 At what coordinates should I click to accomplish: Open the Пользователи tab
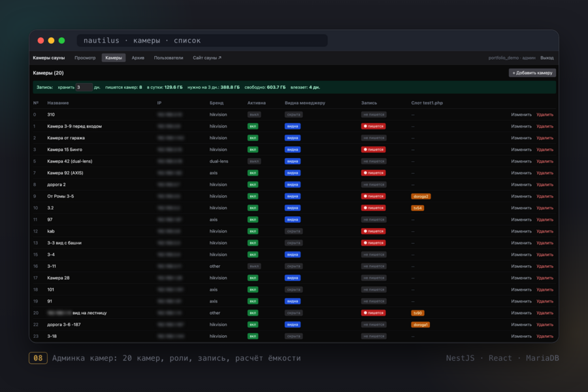[x=169, y=57]
